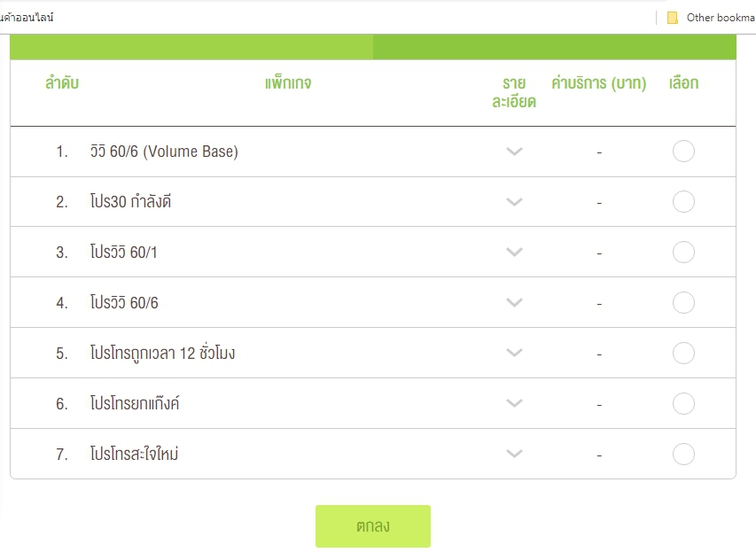Show details for โปรโทรสะใจใหม่ package
Image resolution: width=756 pixels, height=560 pixels.
(x=514, y=455)
